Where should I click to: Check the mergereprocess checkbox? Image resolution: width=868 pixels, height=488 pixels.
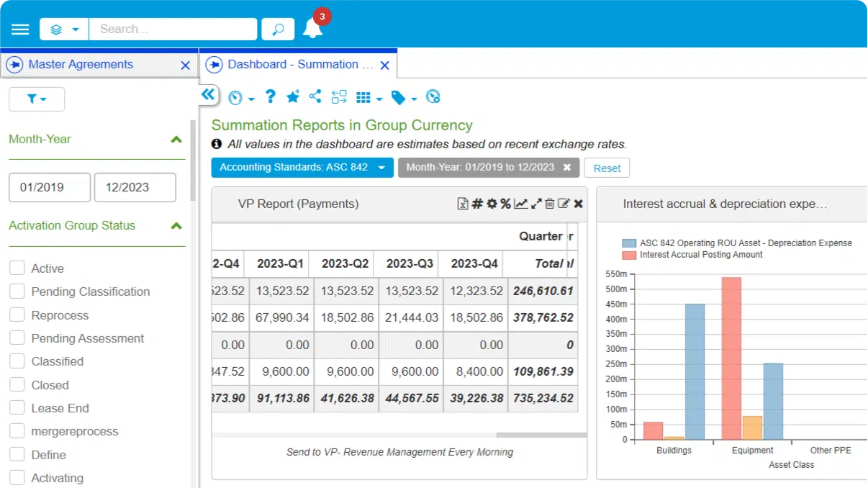tap(17, 431)
